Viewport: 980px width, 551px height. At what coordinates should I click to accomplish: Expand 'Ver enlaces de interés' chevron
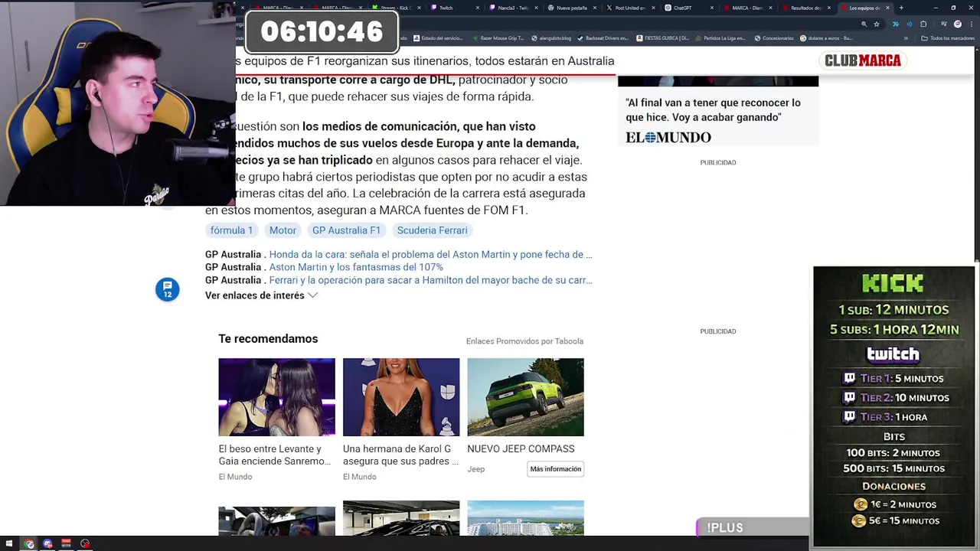(312, 295)
